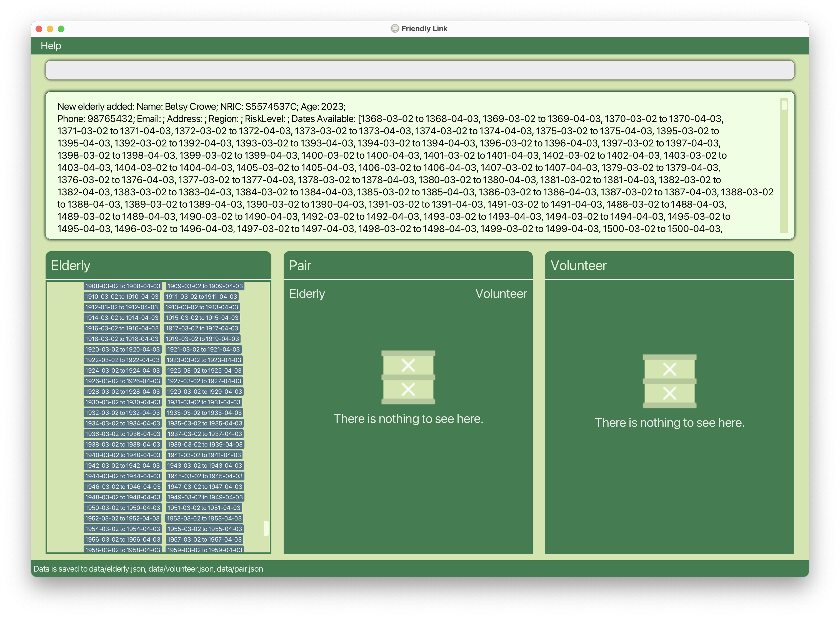The image size is (840, 618).
Task: Click the result display scrollbar thumb
Action: (784, 106)
